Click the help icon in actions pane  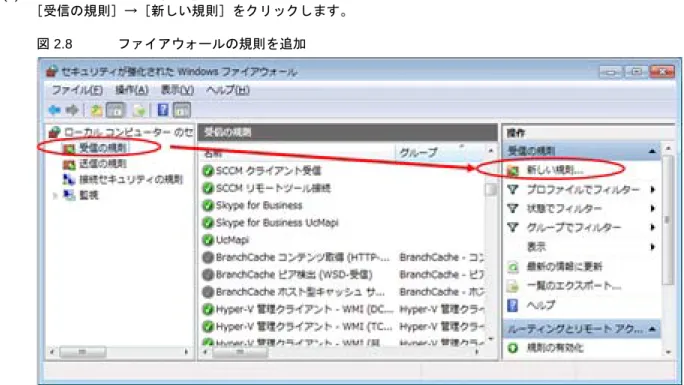click(x=513, y=305)
